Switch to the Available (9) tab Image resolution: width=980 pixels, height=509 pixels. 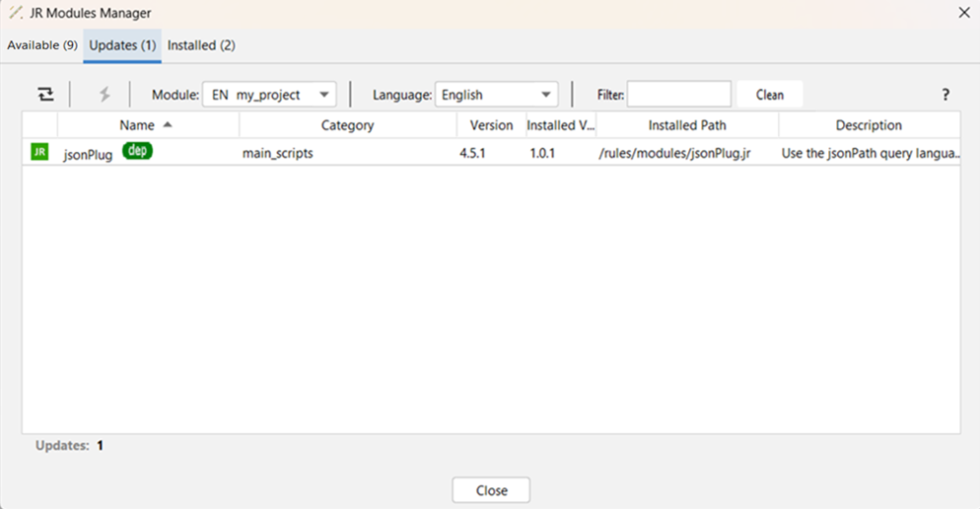42,45
